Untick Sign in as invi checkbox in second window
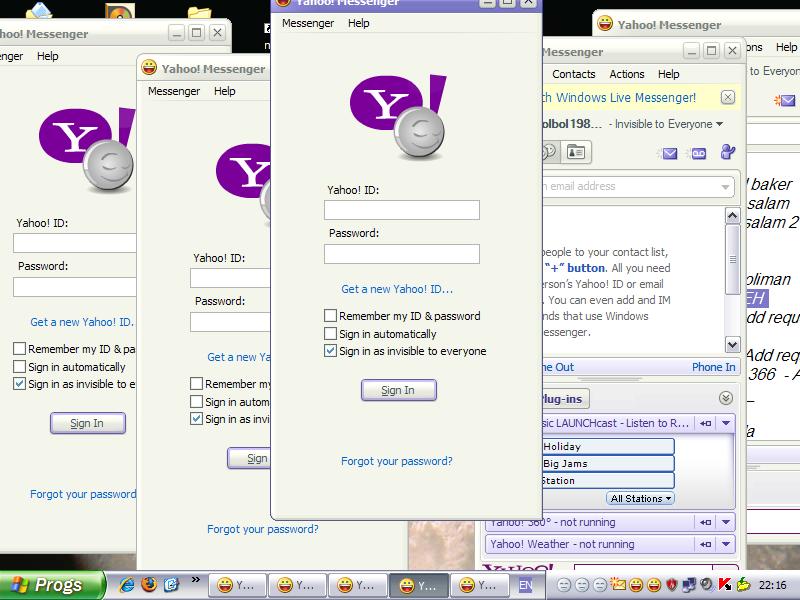This screenshot has width=800, height=600. pos(196,419)
